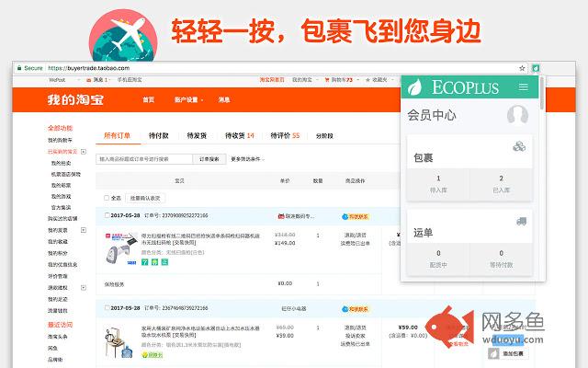This screenshot has width=588, height=368.
Task: Click the third green badge 正 under scanner item
Action: coord(164,262)
